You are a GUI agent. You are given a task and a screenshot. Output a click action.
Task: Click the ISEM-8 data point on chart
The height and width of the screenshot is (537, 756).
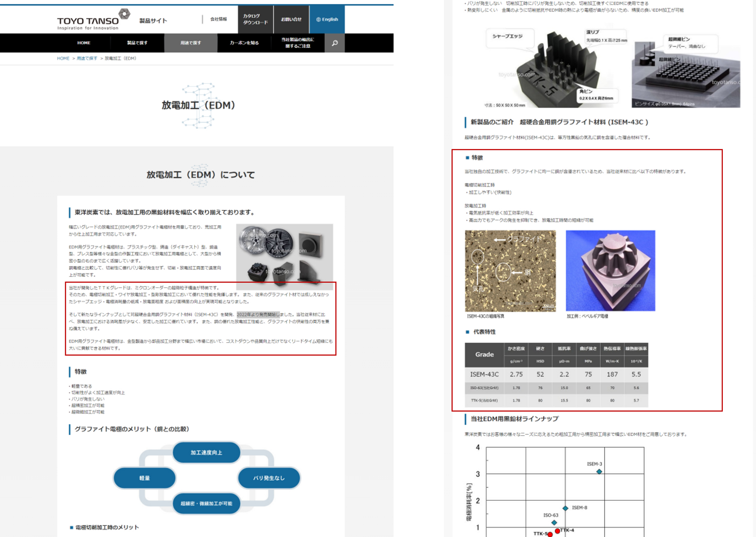pyautogui.click(x=566, y=508)
